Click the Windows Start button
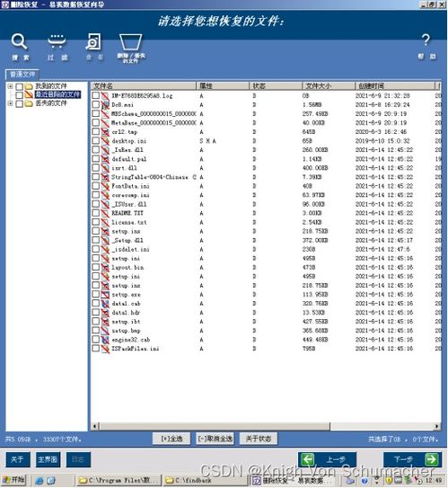 [x=13, y=481]
